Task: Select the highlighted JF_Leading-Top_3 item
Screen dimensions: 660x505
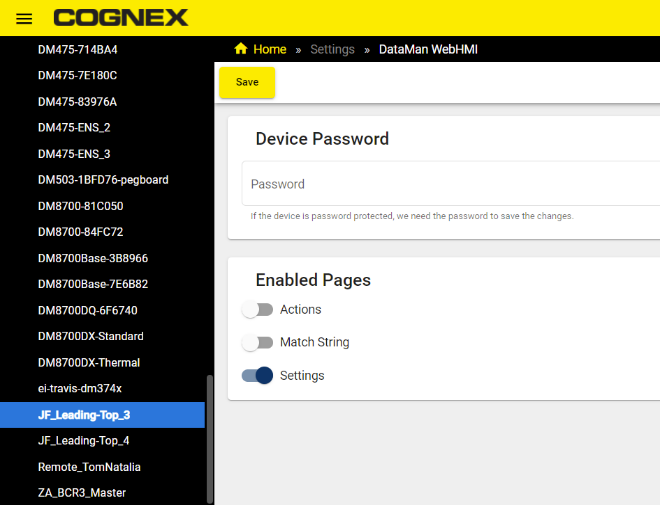Action: tap(84, 415)
